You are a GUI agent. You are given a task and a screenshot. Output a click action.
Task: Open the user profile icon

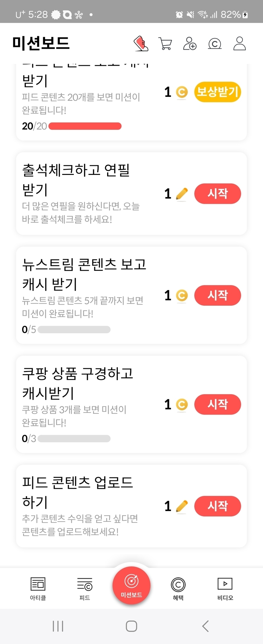pos(240,44)
